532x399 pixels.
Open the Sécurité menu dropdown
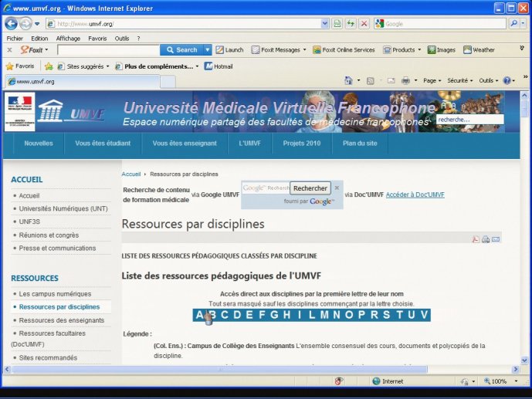(459, 81)
